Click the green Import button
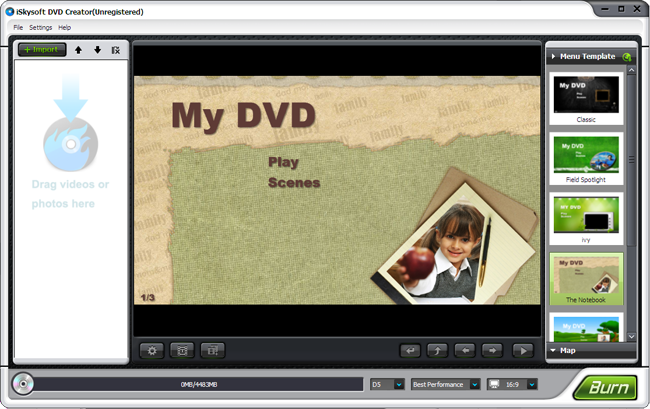The width and height of the screenshot is (650, 409). click(42, 50)
